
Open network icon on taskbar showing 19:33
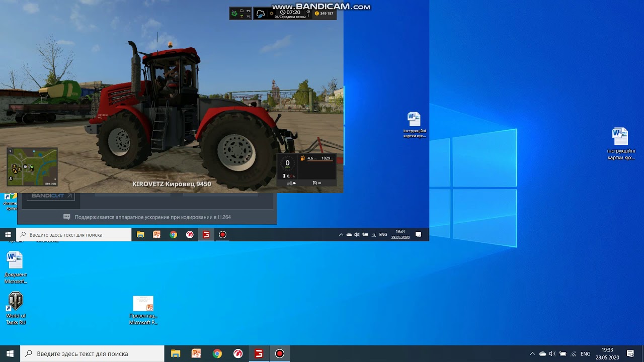pyautogui.click(x=573, y=354)
